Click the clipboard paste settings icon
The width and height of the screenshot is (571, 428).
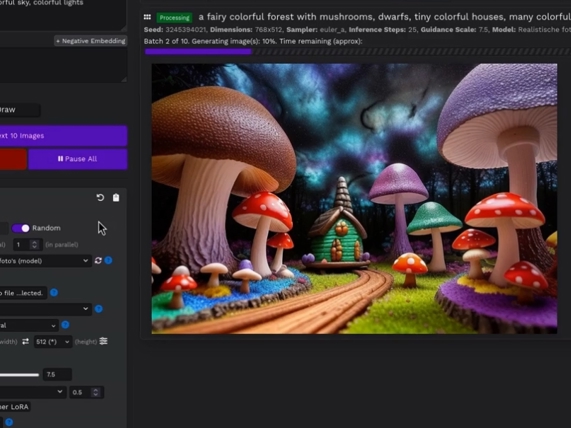coord(116,197)
